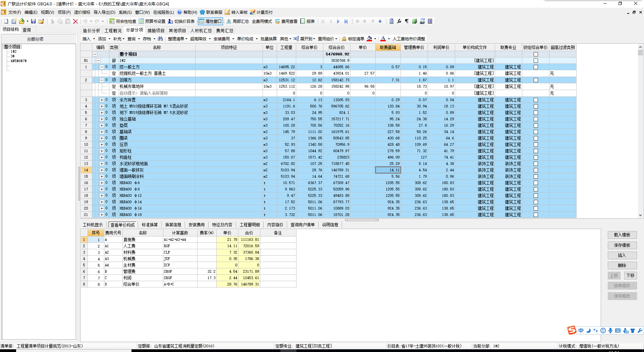Click the 删除 button in right panel
644x352 pixels.
coord(622,265)
